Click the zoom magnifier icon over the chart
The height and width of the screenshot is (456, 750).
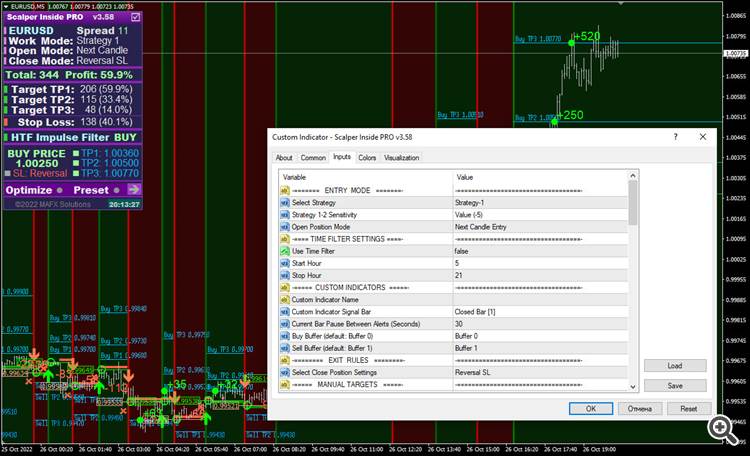click(x=722, y=430)
